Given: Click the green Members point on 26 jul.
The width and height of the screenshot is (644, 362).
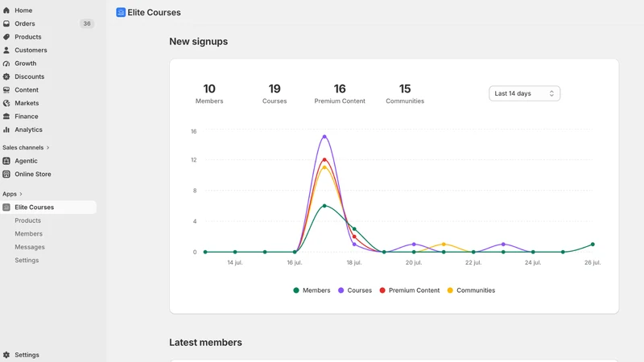Looking at the screenshot, I should pos(592,245).
